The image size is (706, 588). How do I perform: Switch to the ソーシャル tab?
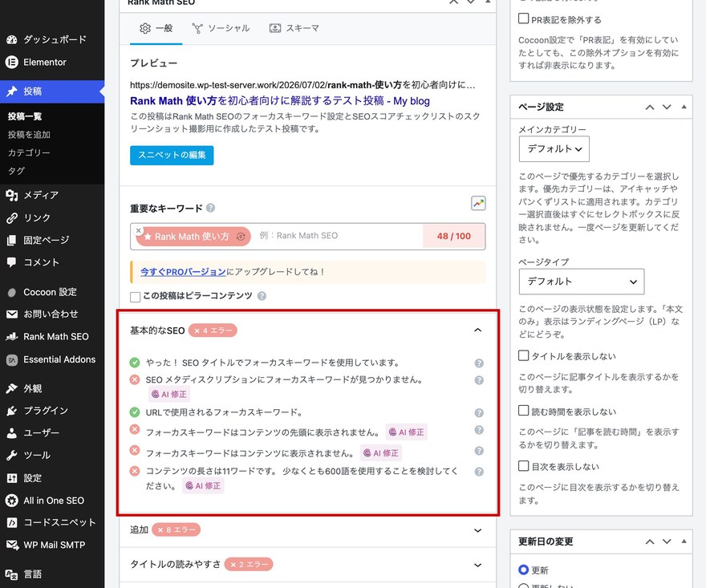(221, 28)
